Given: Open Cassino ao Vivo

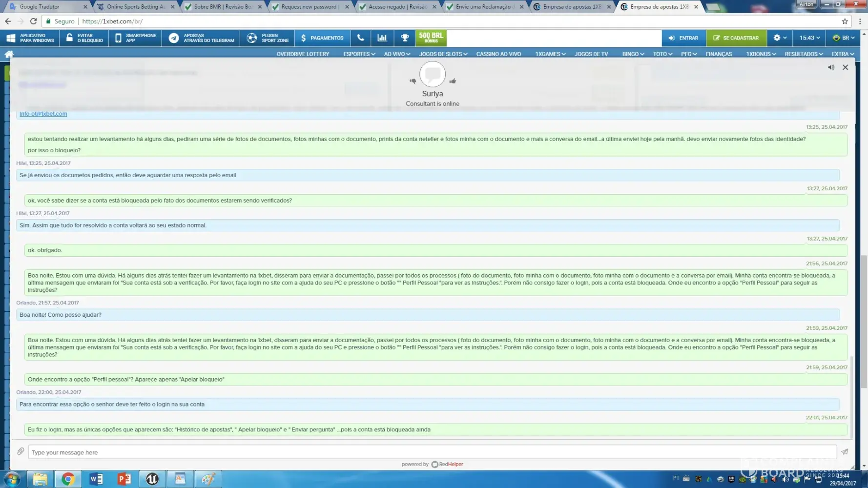Looking at the screenshot, I should click(498, 54).
